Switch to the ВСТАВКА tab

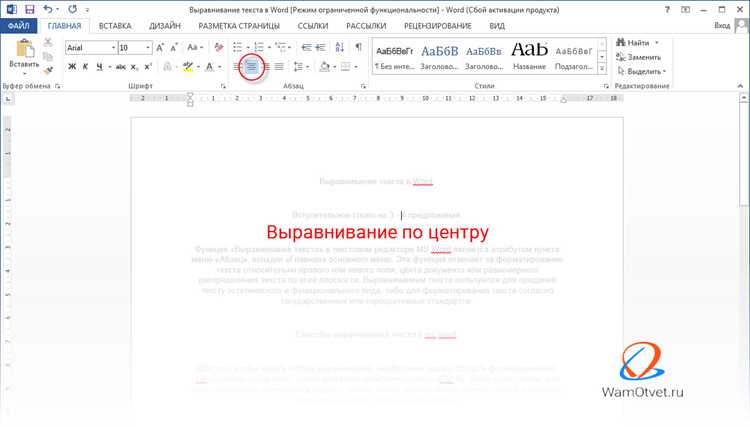pyautogui.click(x=115, y=26)
